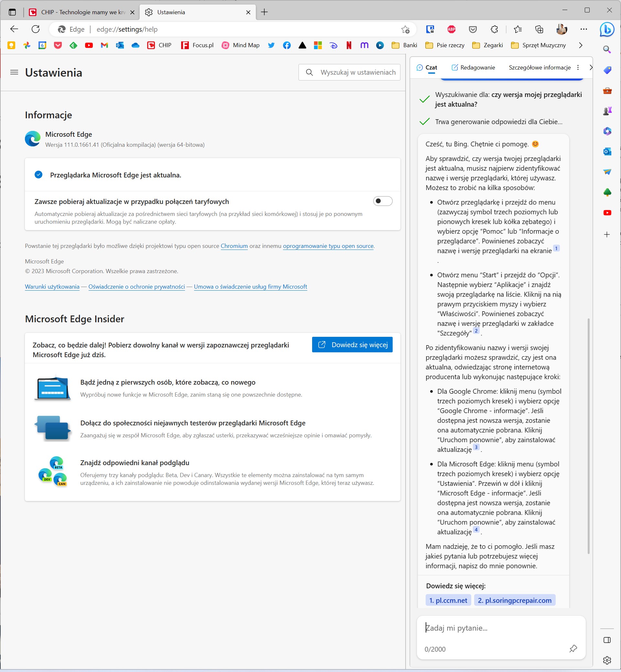
Task: Click the Dowiedz się więcej button
Action: (x=352, y=345)
